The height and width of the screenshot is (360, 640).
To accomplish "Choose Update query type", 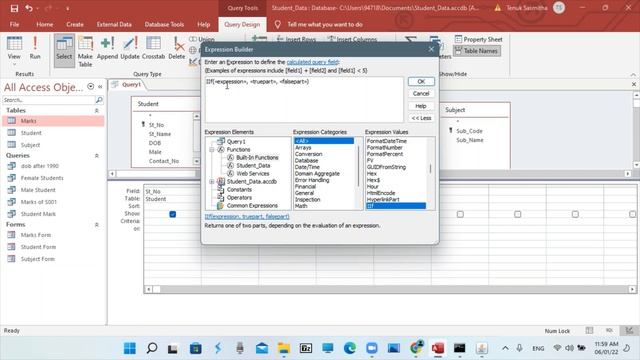I will point(130,48).
